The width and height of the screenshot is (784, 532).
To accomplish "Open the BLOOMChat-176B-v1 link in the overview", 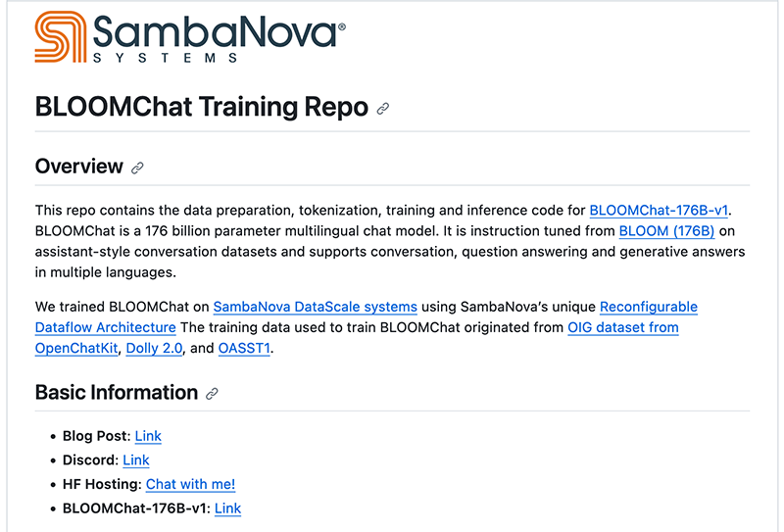I will point(660,210).
